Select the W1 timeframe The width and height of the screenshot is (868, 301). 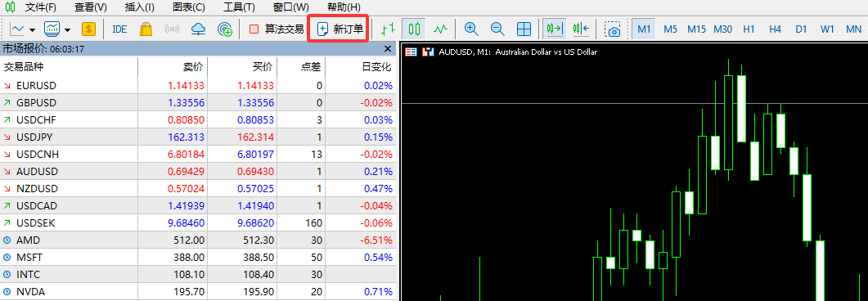828,29
